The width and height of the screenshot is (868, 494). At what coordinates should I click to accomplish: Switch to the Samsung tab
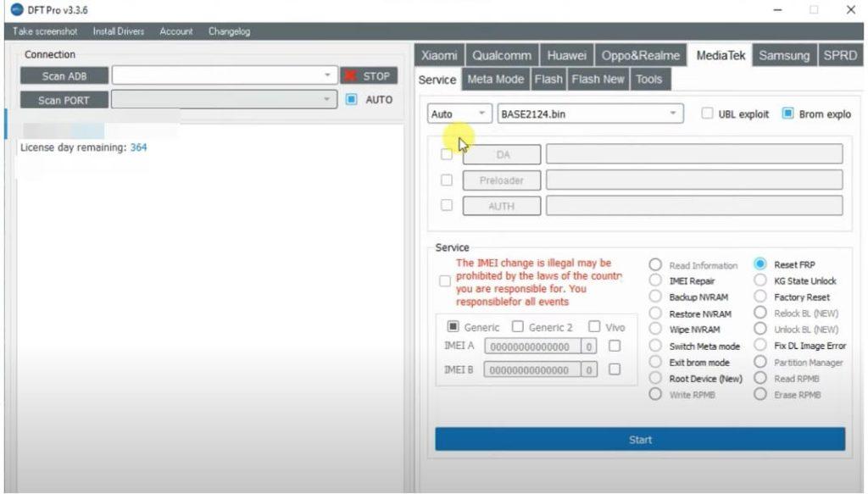(x=784, y=54)
